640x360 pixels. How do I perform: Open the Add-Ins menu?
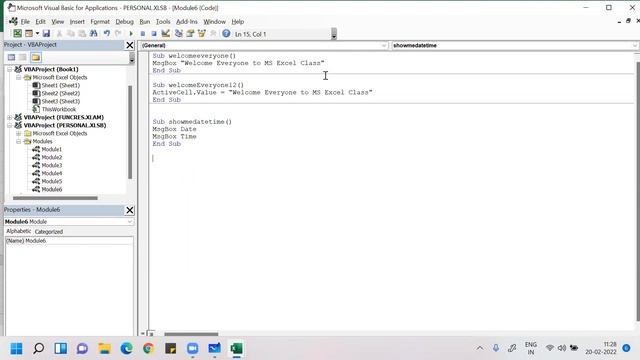coord(187,22)
